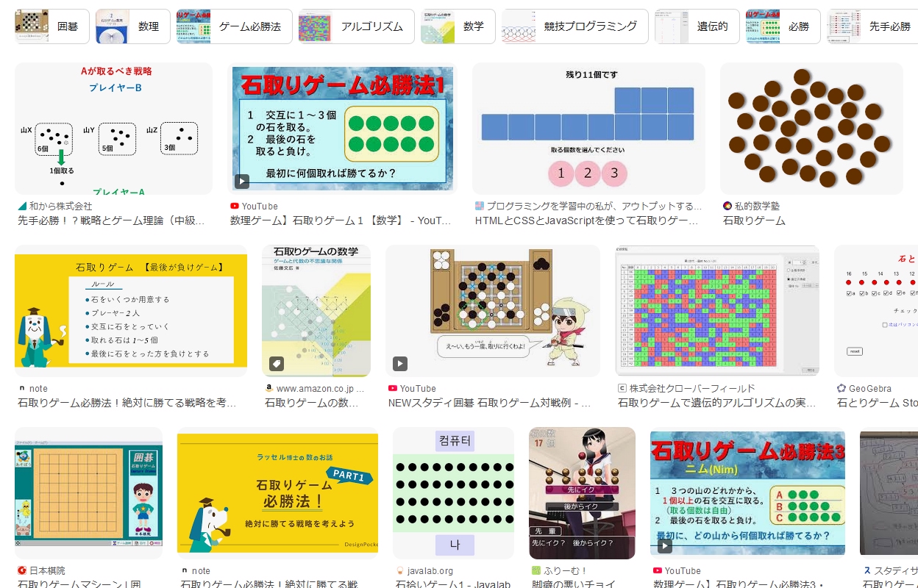Open the colorful genetic algorithm grid image

point(717,311)
